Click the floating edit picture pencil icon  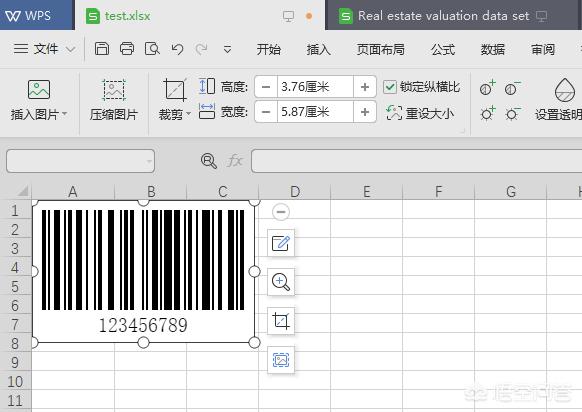click(x=281, y=243)
